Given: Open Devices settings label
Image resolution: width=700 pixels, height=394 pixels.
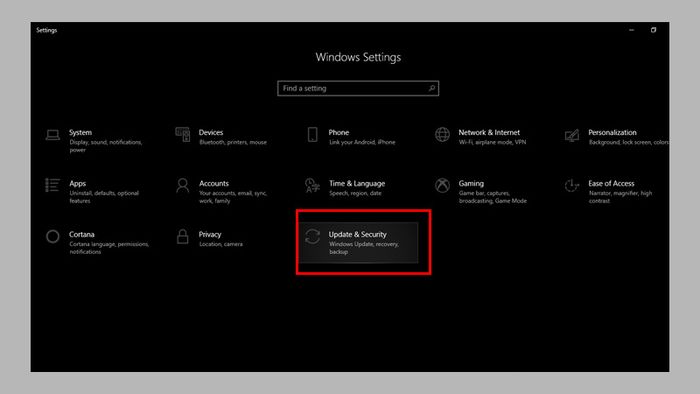Looking at the screenshot, I should (x=211, y=133).
